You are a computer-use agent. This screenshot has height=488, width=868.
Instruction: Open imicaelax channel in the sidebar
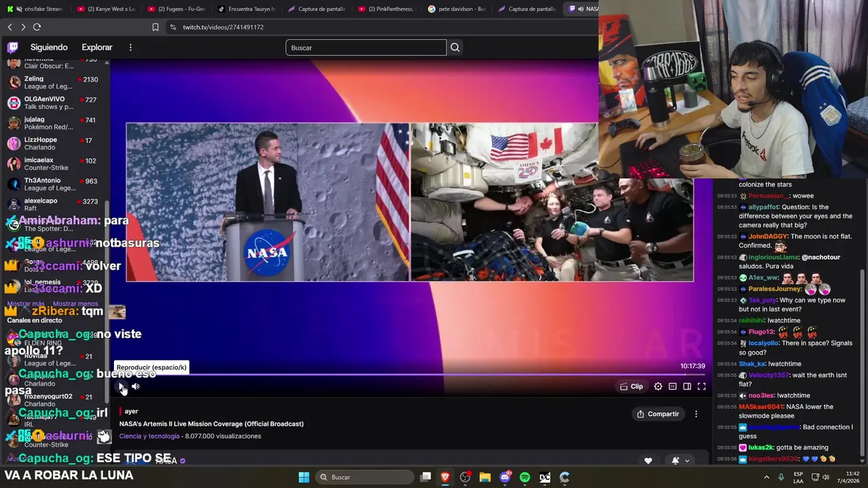53,164
